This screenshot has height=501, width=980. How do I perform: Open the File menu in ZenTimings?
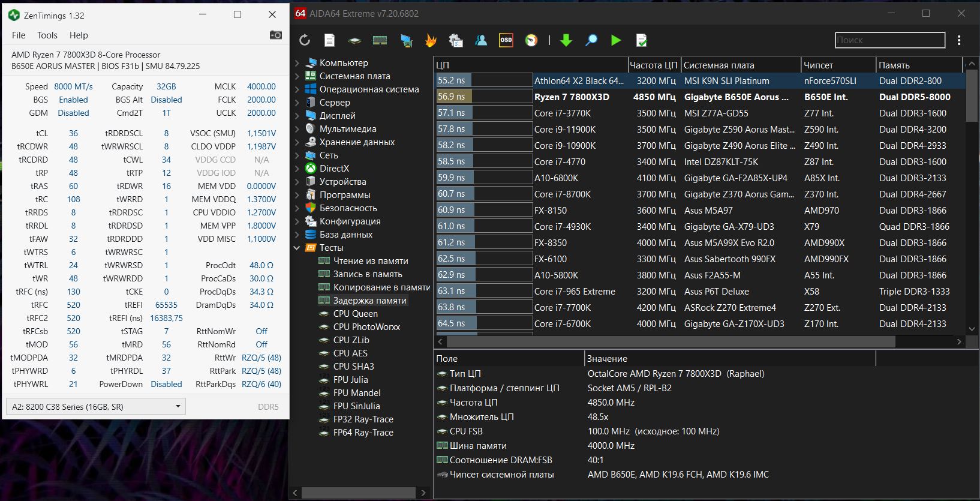coord(19,35)
